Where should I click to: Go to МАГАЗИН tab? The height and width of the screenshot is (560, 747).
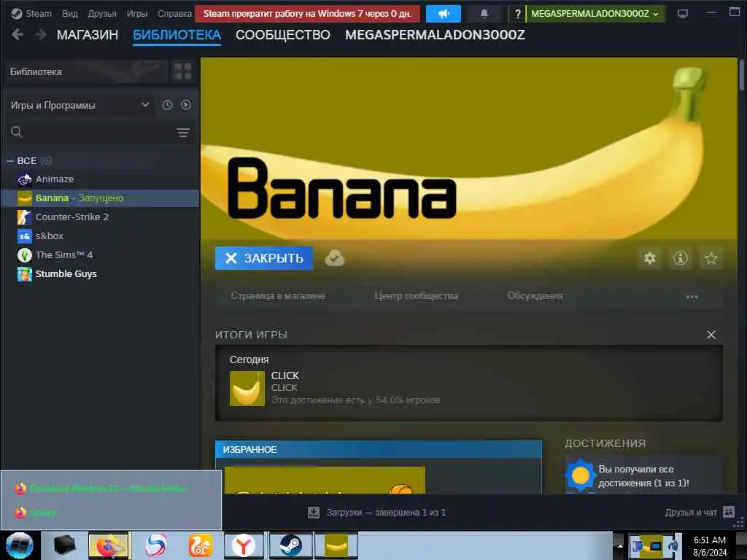[x=88, y=35]
